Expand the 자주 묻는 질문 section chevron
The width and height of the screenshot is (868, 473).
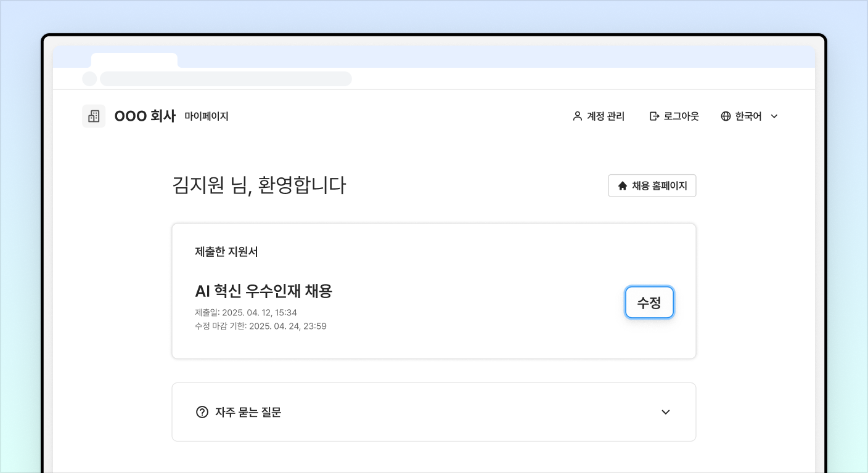tap(665, 412)
